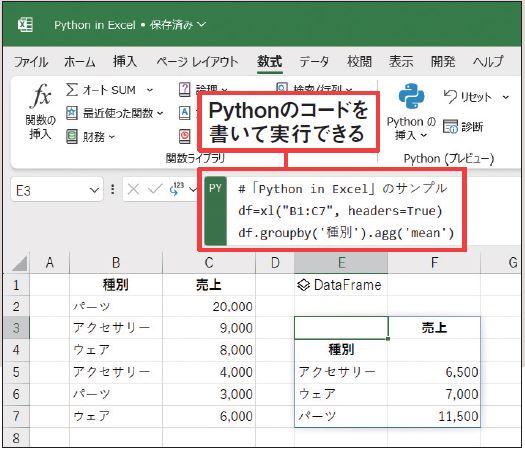This screenshot has width=525, height=451.
Task: Click the Python code in formula bar
Action: (x=346, y=211)
